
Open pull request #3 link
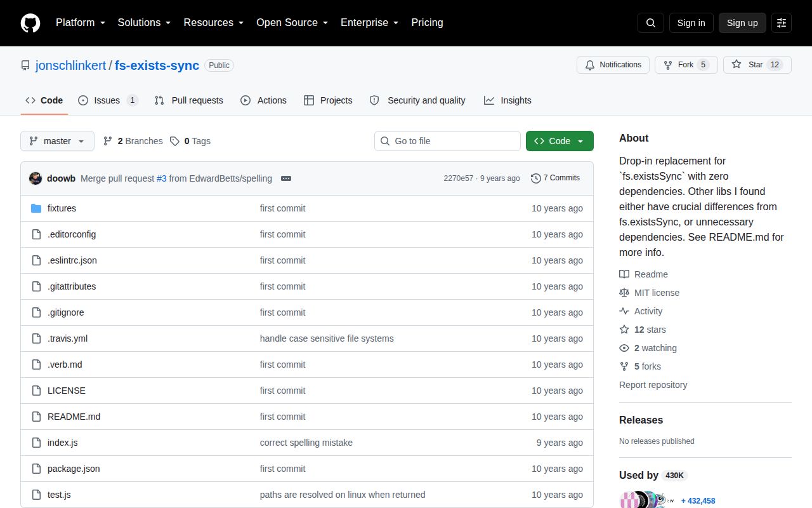161,178
